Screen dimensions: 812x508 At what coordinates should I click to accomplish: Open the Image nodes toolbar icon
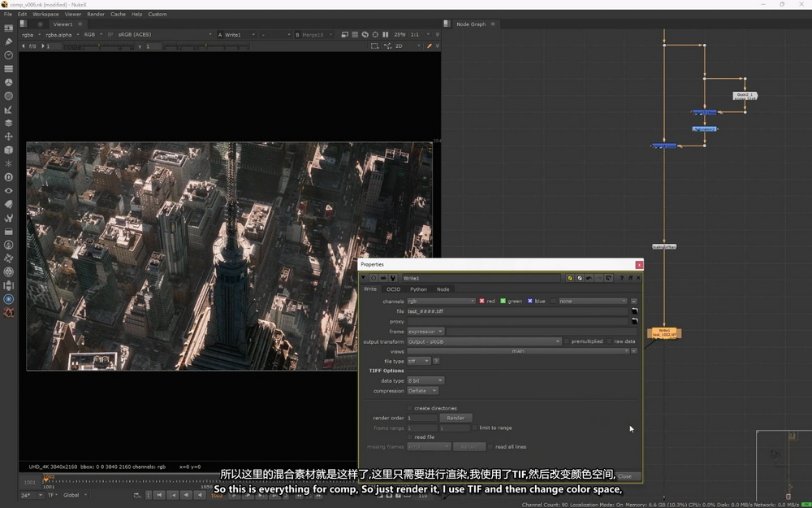8,28
